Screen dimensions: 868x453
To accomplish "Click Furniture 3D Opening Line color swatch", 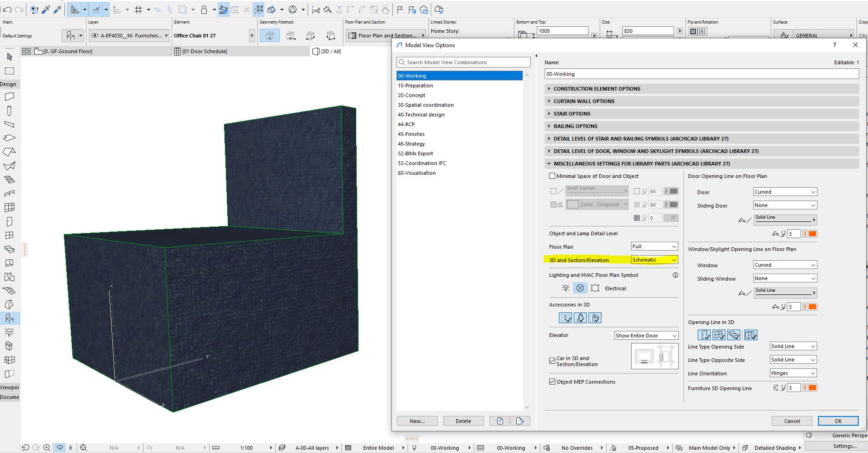I will 810,388.
